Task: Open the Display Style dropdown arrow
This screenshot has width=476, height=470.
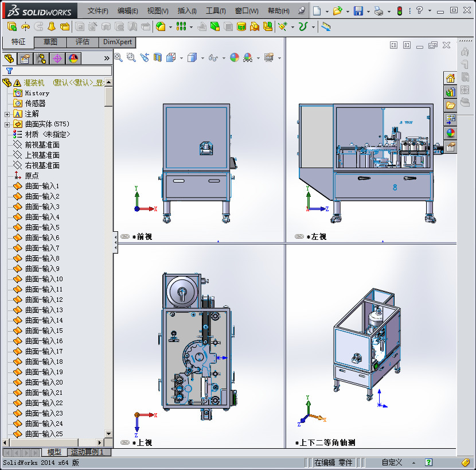Action: pyautogui.click(x=202, y=58)
